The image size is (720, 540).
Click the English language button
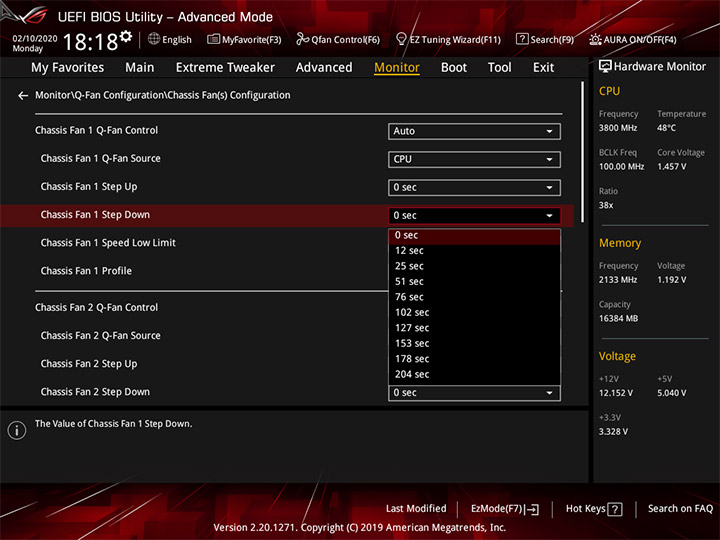170,39
